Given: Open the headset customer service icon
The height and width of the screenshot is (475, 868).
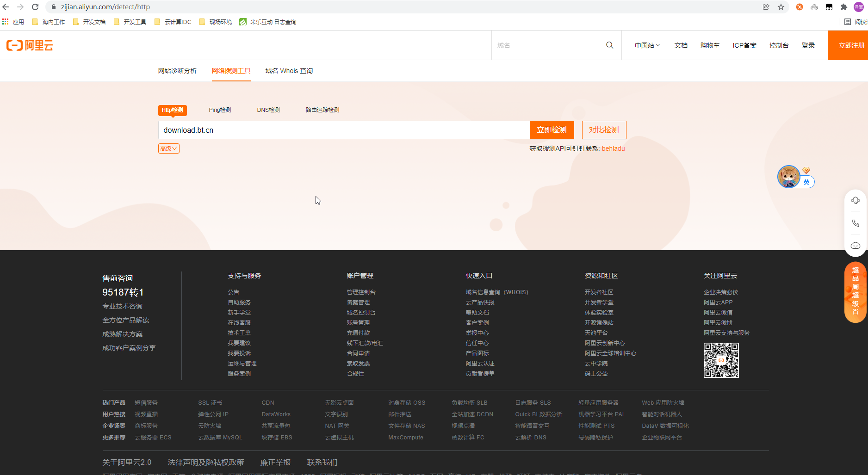Looking at the screenshot, I should point(856,200).
